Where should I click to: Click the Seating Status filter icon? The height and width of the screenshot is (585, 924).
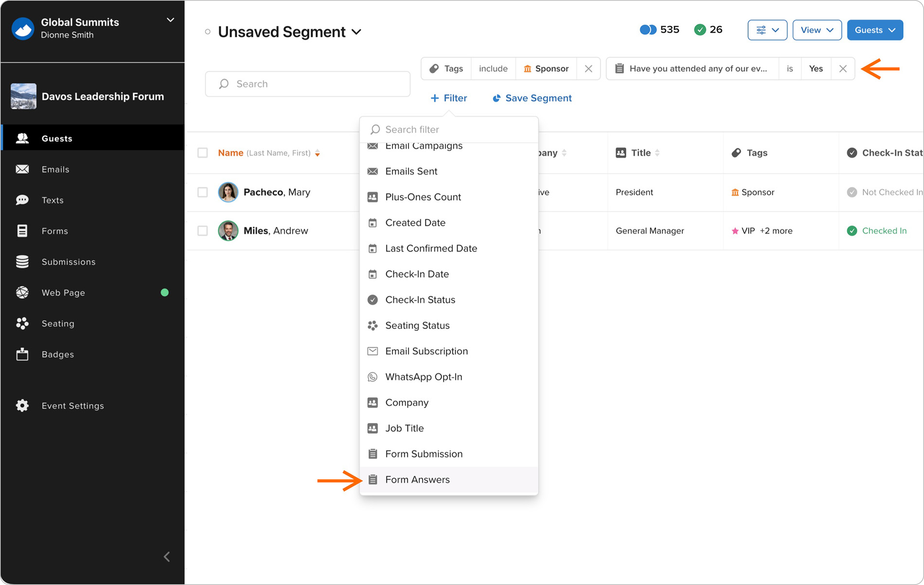[x=373, y=326]
